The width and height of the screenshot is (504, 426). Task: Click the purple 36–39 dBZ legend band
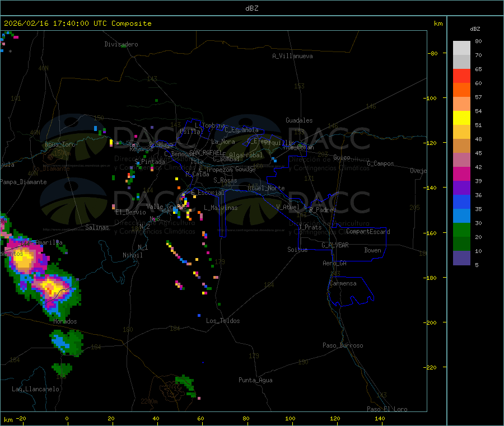[461, 188]
